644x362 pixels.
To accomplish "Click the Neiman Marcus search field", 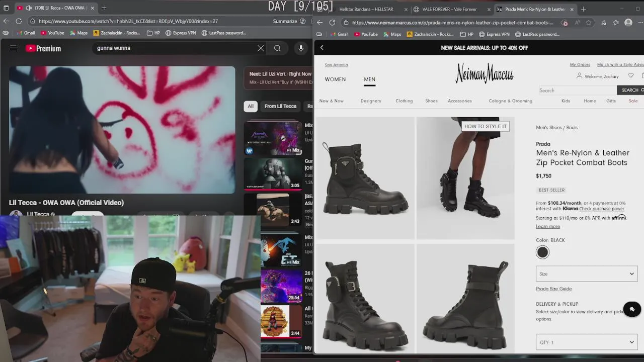I will (577, 90).
